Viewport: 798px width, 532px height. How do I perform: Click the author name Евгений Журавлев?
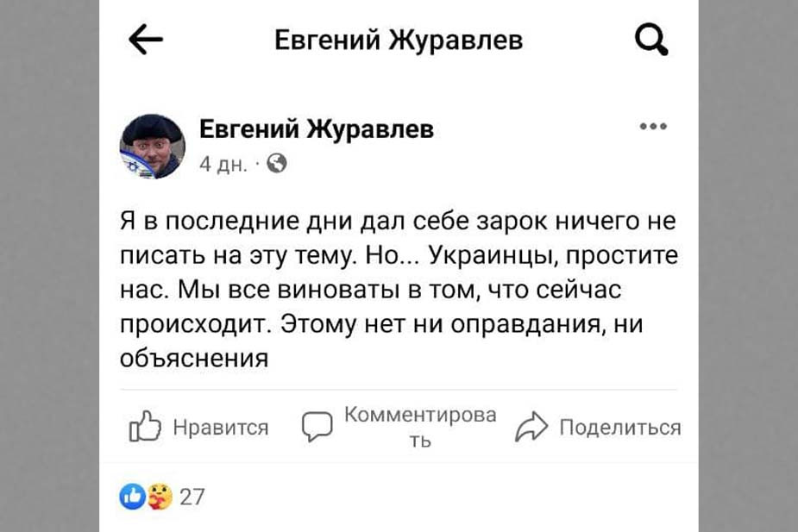pos(317,128)
